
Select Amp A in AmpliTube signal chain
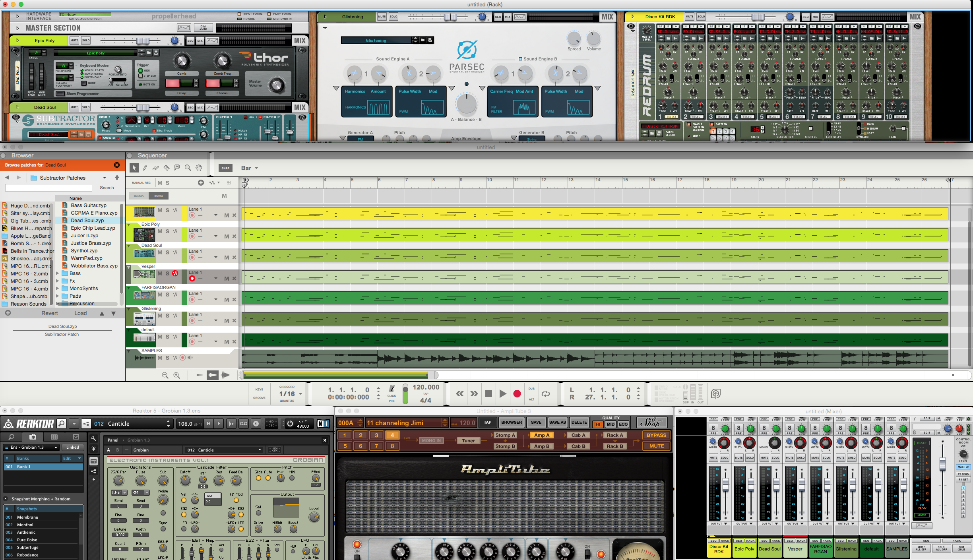pos(542,436)
